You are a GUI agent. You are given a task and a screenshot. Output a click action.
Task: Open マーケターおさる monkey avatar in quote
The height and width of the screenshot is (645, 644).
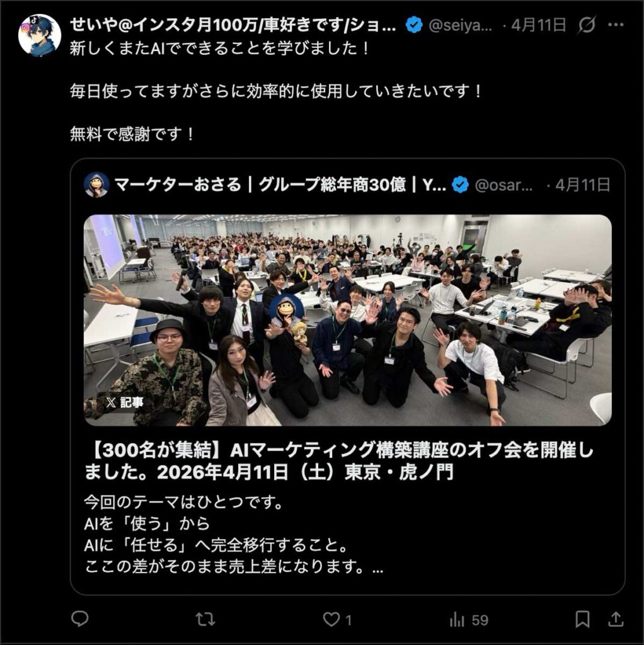click(x=96, y=185)
